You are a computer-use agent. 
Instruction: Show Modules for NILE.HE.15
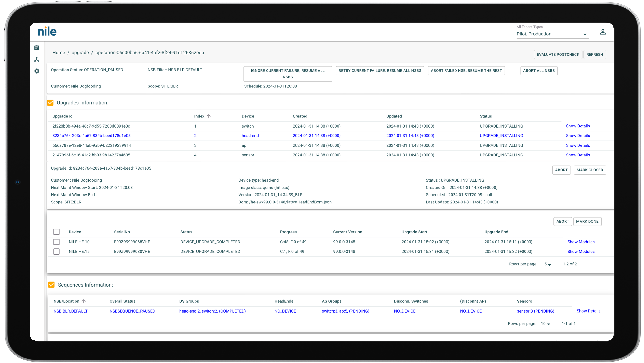[581, 252]
